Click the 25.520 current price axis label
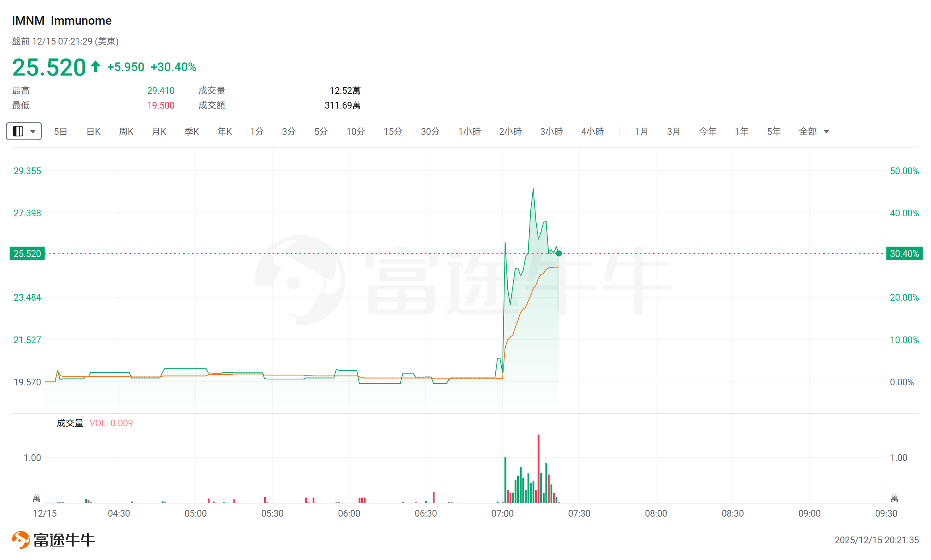This screenshot has width=931, height=560. coord(27,253)
